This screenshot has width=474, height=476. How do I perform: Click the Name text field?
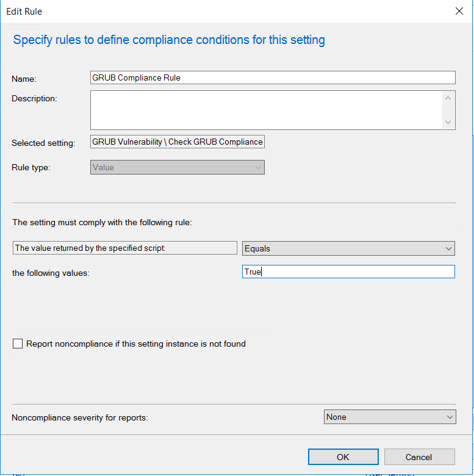[x=272, y=78]
